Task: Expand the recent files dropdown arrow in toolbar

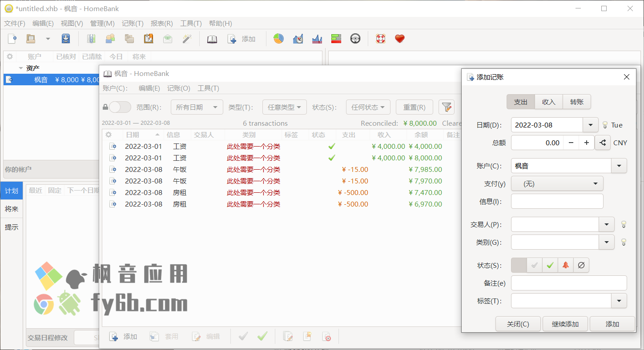Action: click(x=48, y=39)
